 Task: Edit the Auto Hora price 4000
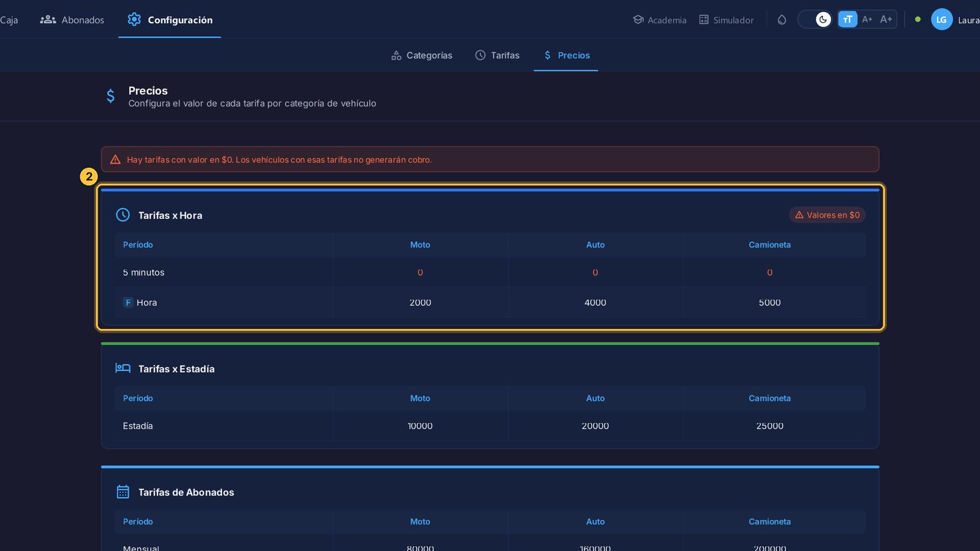(x=595, y=302)
